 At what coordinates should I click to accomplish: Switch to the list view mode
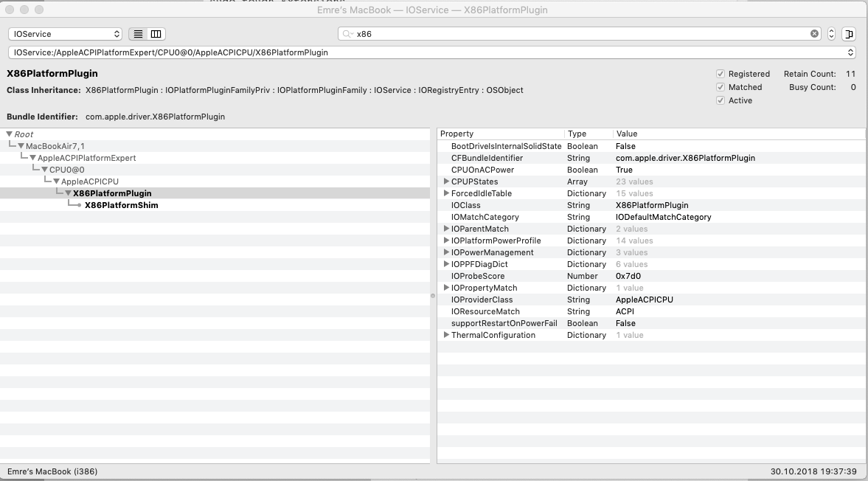tap(138, 34)
